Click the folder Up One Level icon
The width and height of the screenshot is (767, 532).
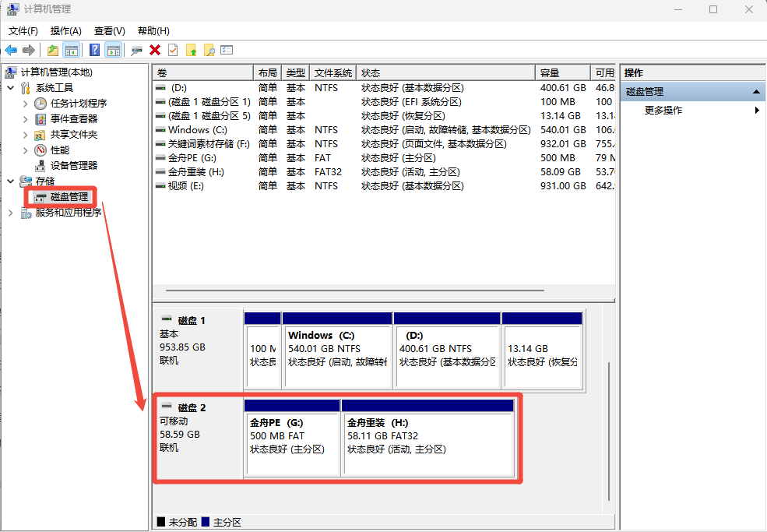coord(52,50)
